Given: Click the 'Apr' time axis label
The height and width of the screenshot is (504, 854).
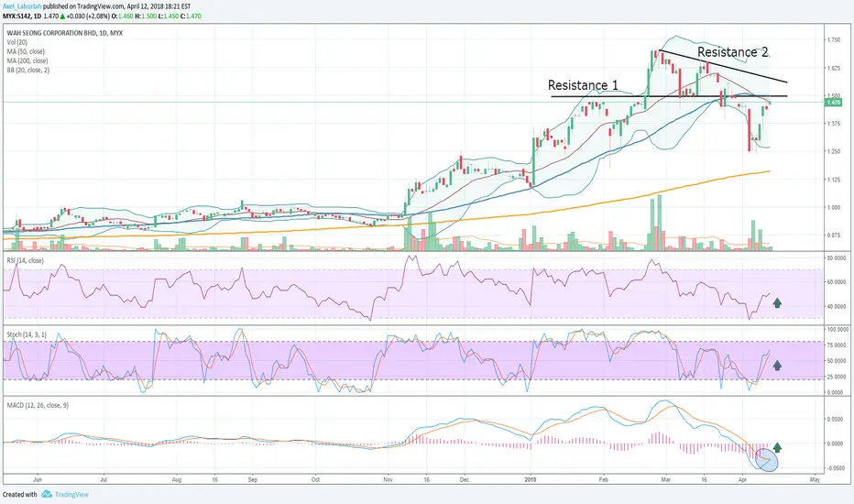Looking at the screenshot, I should [x=742, y=480].
